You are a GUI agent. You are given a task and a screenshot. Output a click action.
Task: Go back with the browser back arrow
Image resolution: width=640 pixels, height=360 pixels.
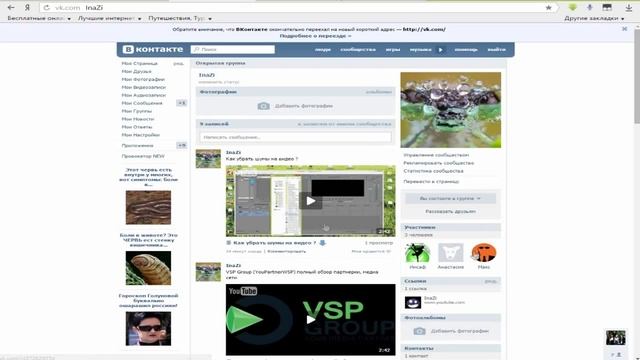[x=11, y=7]
